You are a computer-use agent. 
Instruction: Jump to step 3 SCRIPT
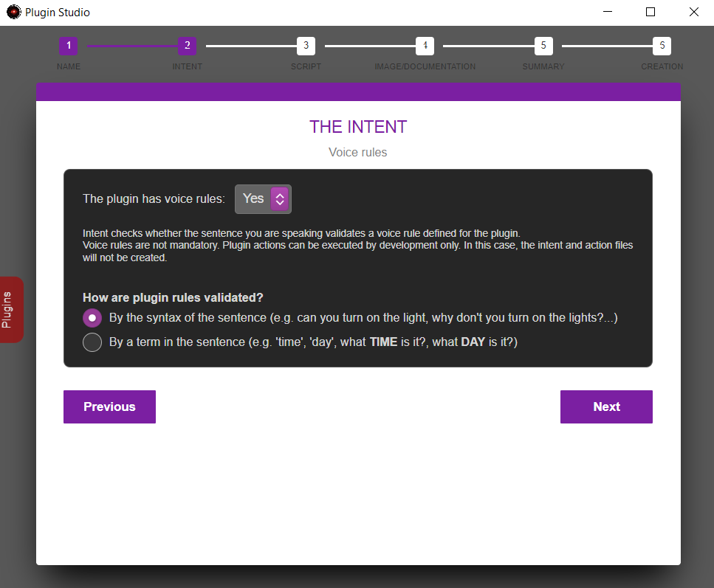point(306,46)
